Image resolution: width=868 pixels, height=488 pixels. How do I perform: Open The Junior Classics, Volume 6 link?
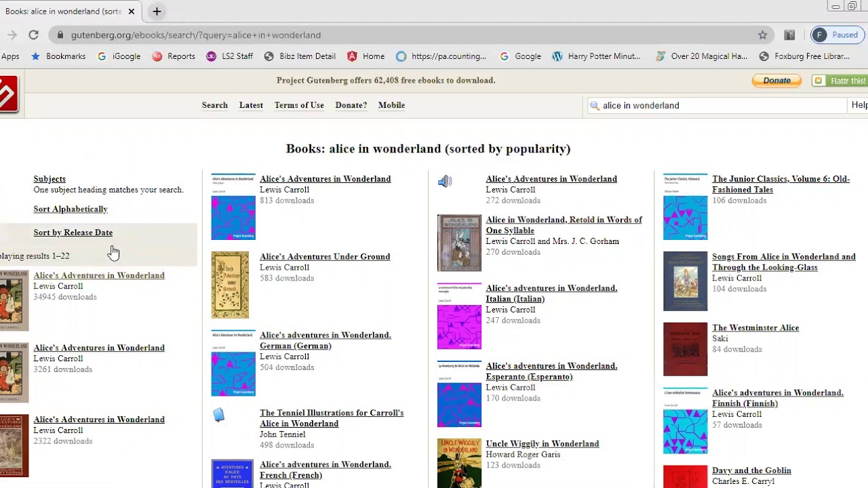[781, 184]
